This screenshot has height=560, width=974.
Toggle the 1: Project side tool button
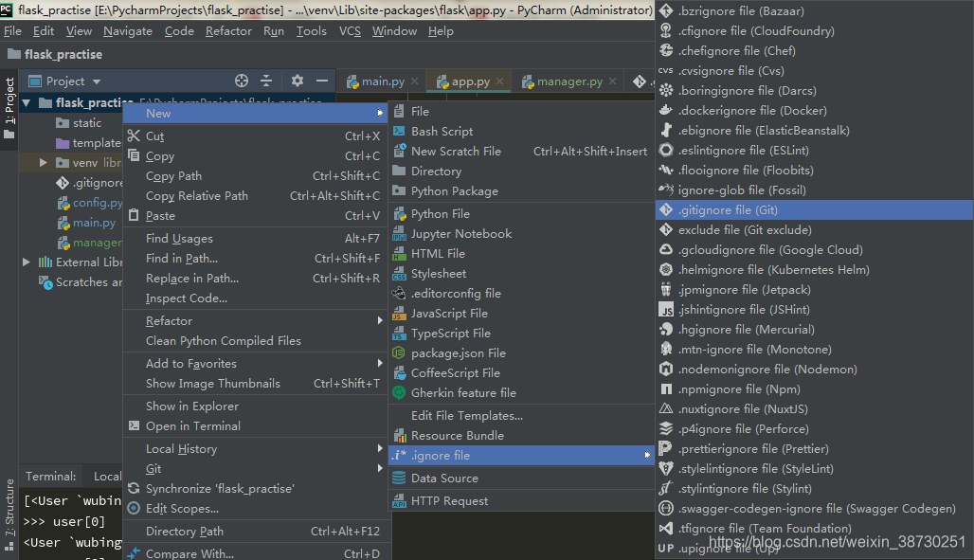coord(9,108)
